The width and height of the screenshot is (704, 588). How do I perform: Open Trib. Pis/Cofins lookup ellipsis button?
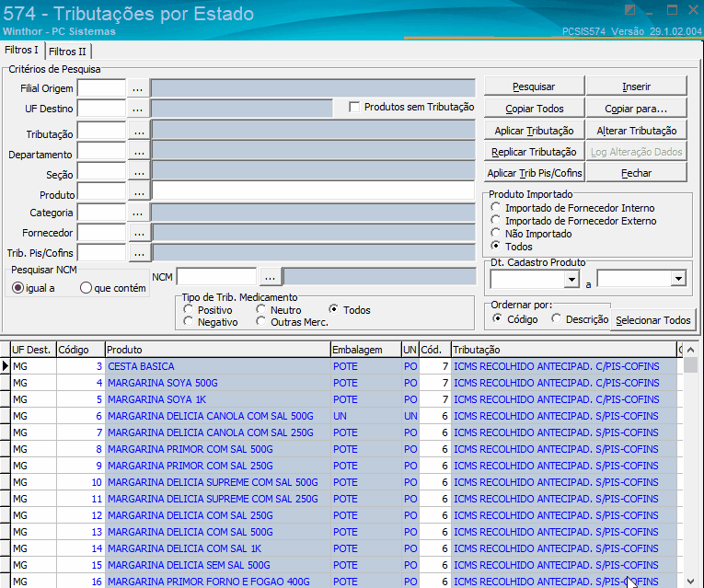click(x=139, y=253)
